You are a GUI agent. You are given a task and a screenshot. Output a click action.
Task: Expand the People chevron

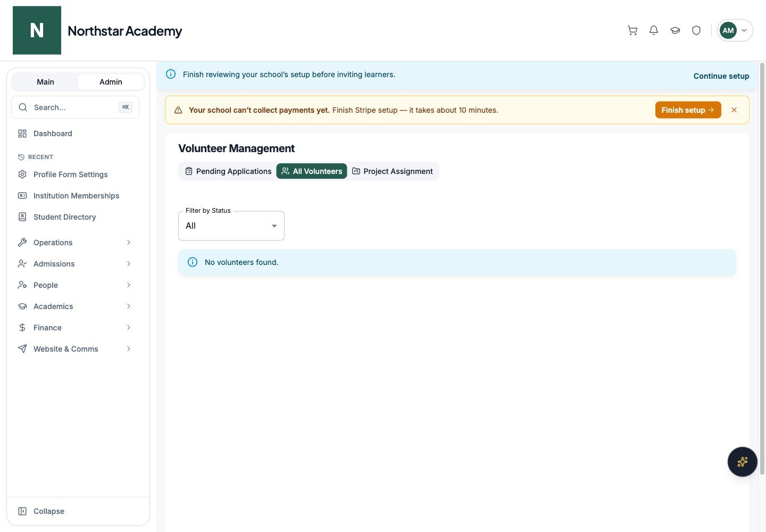pyautogui.click(x=129, y=285)
